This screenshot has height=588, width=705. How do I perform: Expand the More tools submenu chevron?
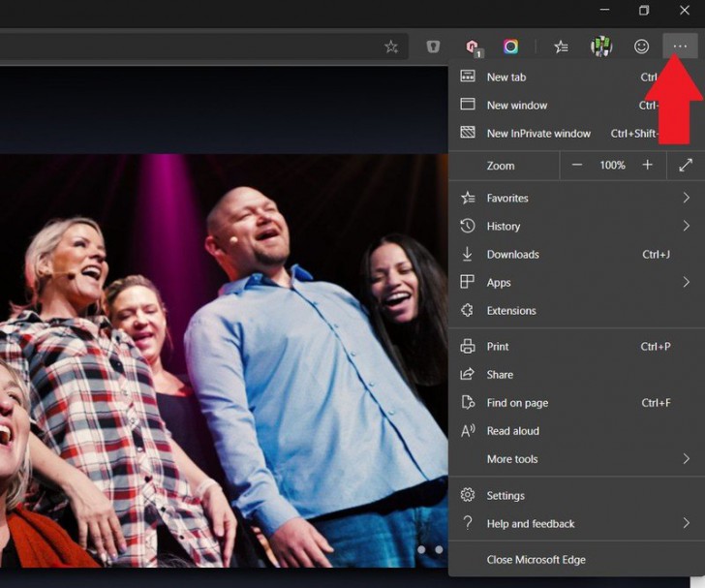686,458
